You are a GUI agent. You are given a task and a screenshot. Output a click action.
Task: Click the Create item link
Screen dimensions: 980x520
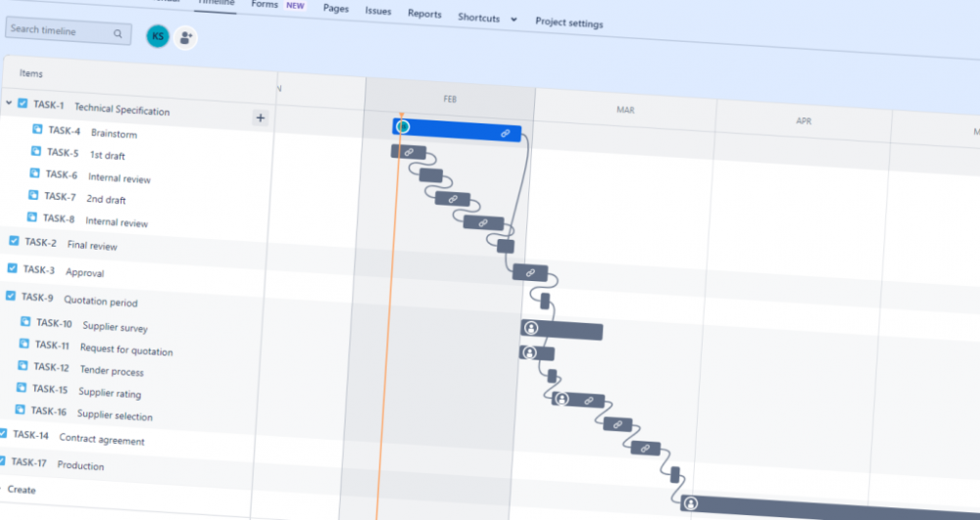click(x=22, y=490)
